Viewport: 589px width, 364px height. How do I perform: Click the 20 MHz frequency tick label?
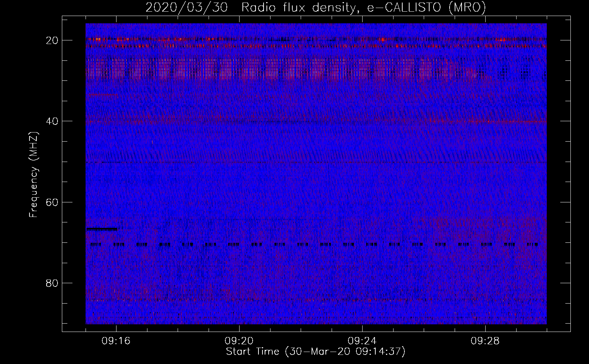click(52, 40)
